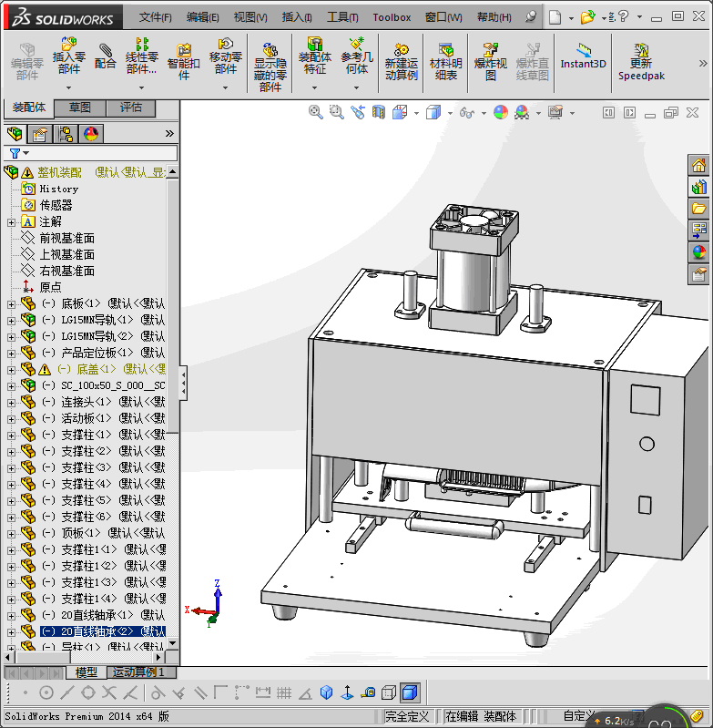Expand the 活动板<1> node
713x728 pixels.
pos(11,419)
